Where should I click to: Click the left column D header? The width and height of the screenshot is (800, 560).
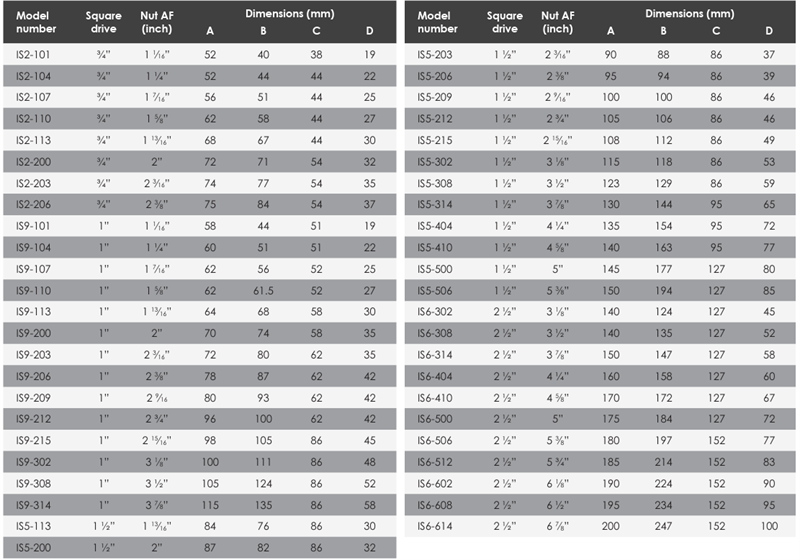point(369,31)
